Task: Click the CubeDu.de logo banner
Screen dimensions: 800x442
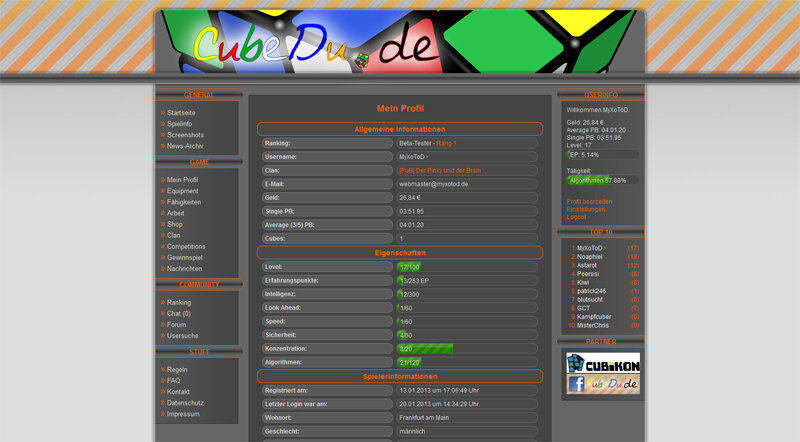Action: point(399,41)
